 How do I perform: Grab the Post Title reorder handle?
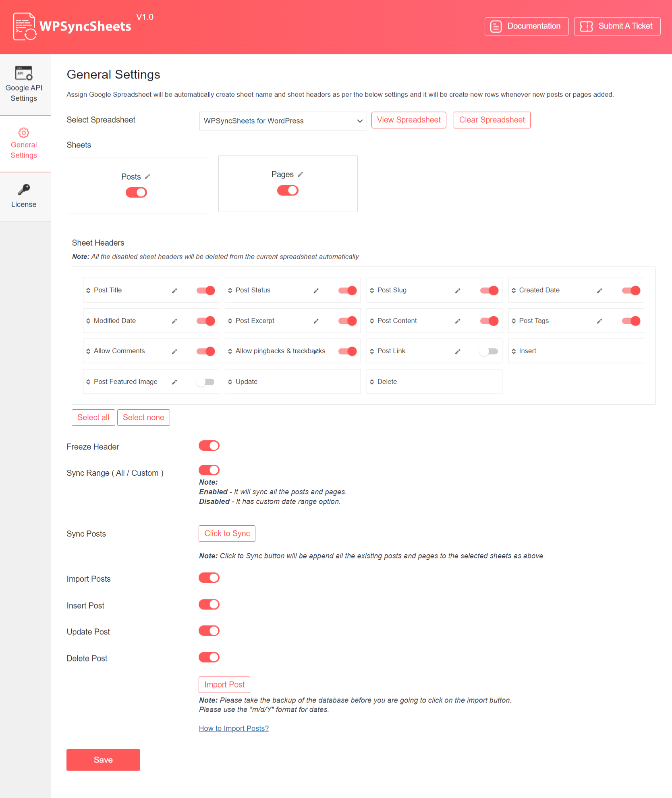pos(88,290)
